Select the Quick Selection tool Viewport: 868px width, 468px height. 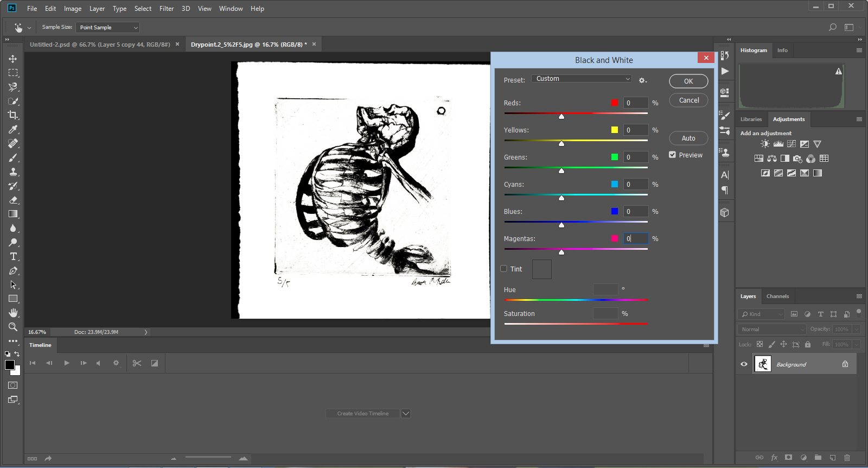pyautogui.click(x=13, y=101)
